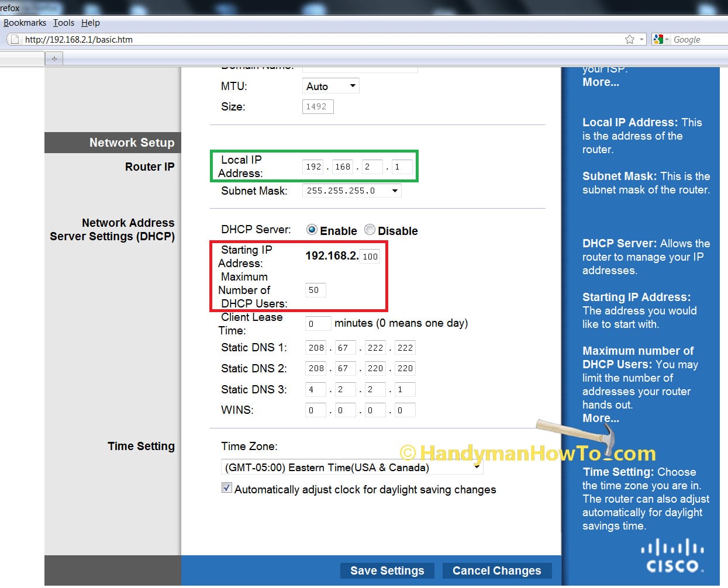This screenshot has width=728, height=588.
Task: Click the More link under DHCP Users help
Action: pos(601,418)
